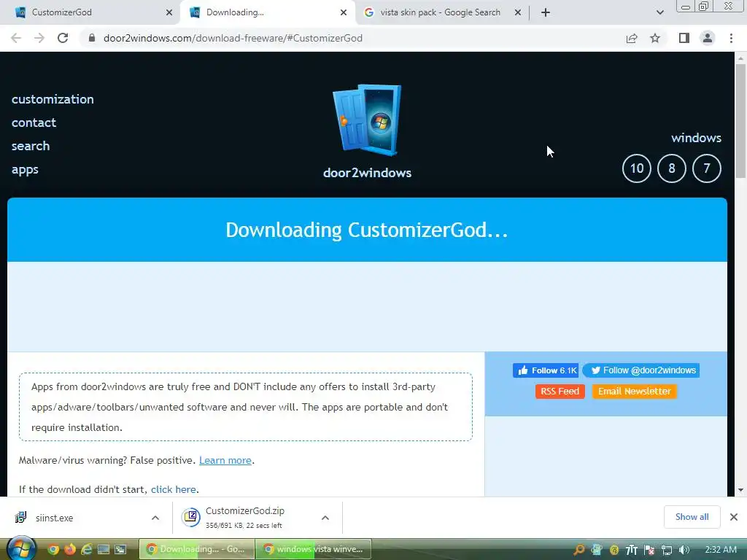747x560 pixels.
Task: Open the tab search dropdown
Action: pos(659,12)
